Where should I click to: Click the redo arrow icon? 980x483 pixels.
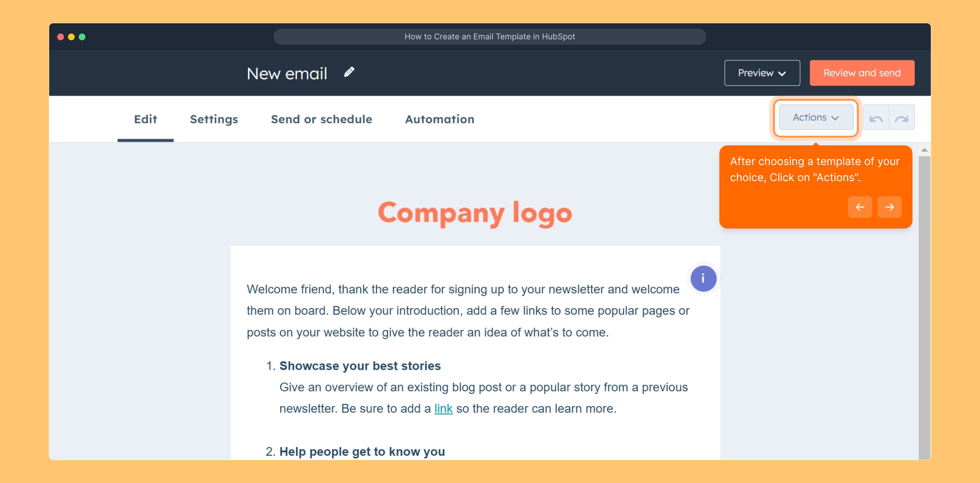click(x=901, y=119)
